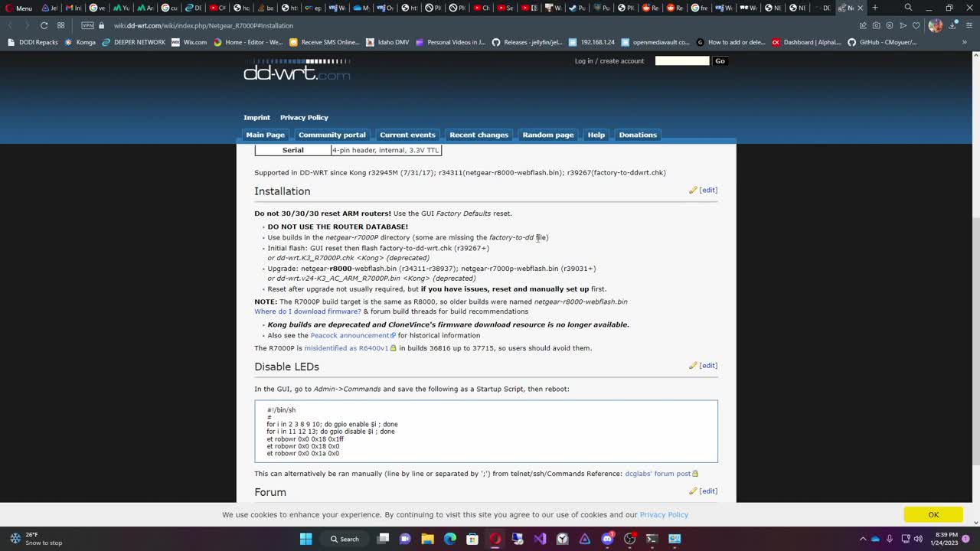Open File Explorer from the taskbar
Screen dimensions: 980x551
428,539
